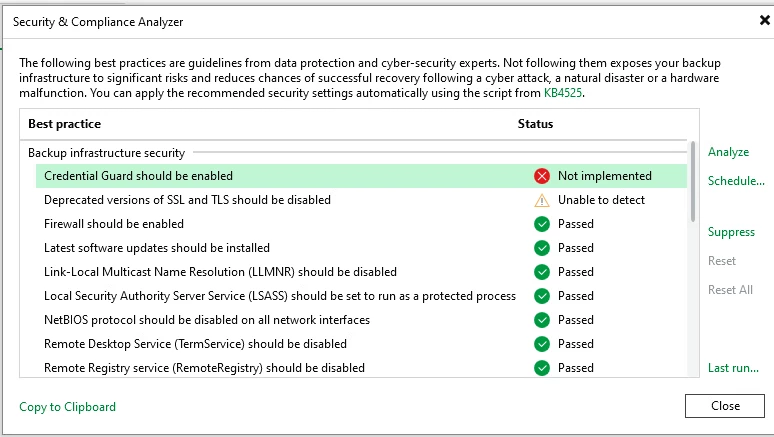Suppress the selected best practice
774x437 pixels.
coord(731,232)
